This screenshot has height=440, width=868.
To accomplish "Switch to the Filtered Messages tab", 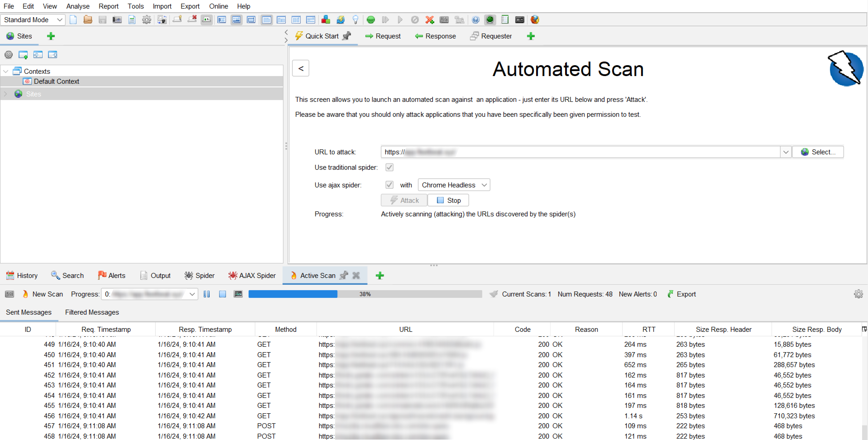I will pyautogui.click(x=92, y=312).
